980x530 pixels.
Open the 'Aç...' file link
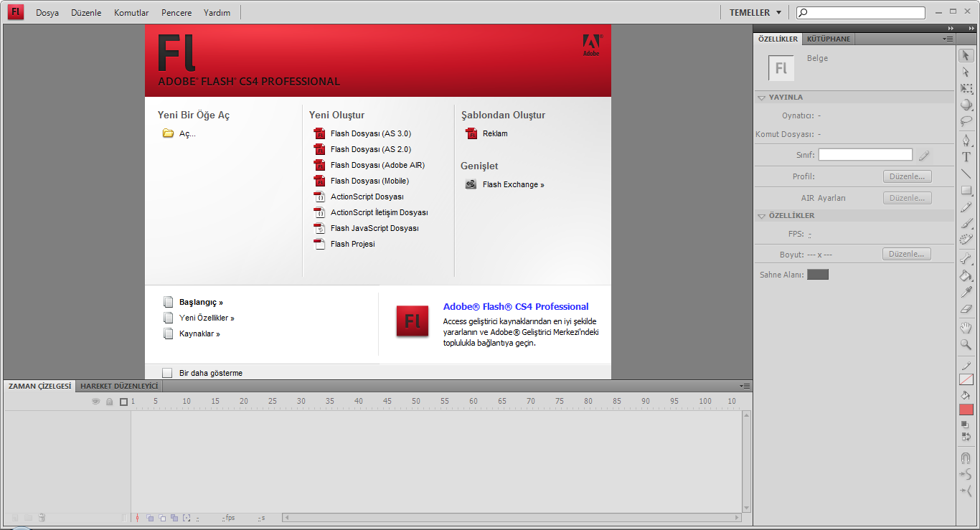pyautogui.click(x=179, y=133)
